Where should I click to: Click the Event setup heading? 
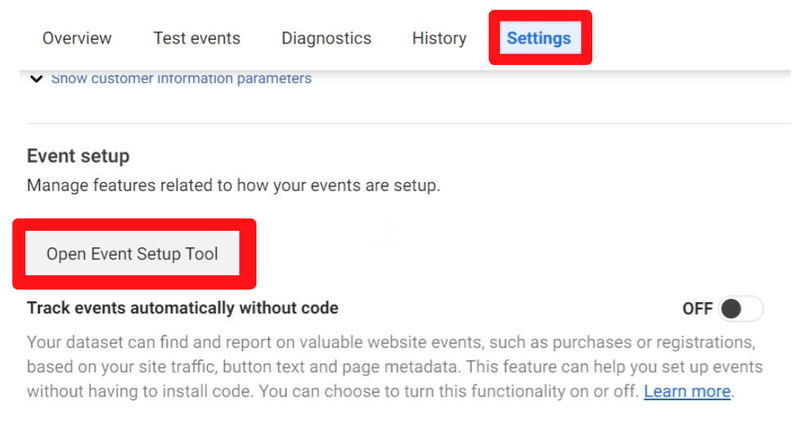pos(78,156)
